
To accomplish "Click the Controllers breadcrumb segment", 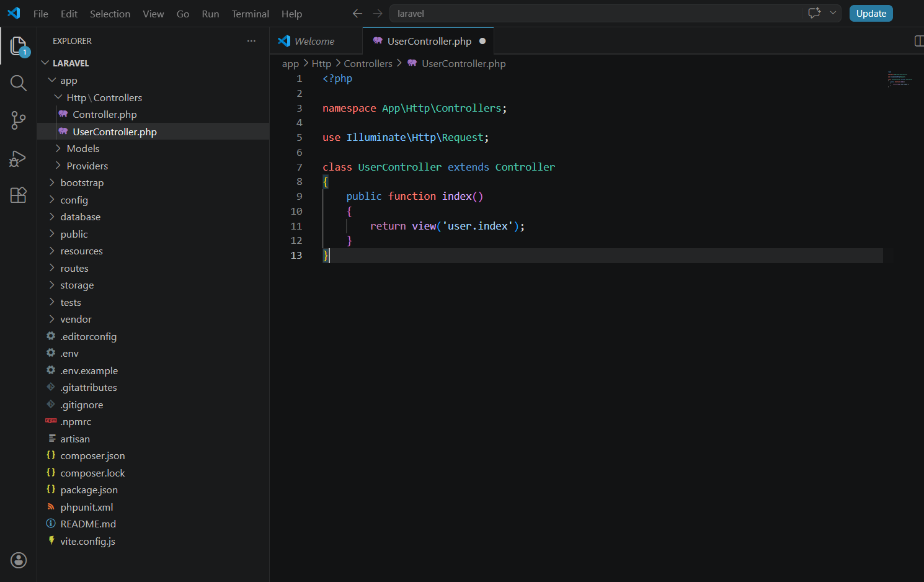I will point(368,63).
